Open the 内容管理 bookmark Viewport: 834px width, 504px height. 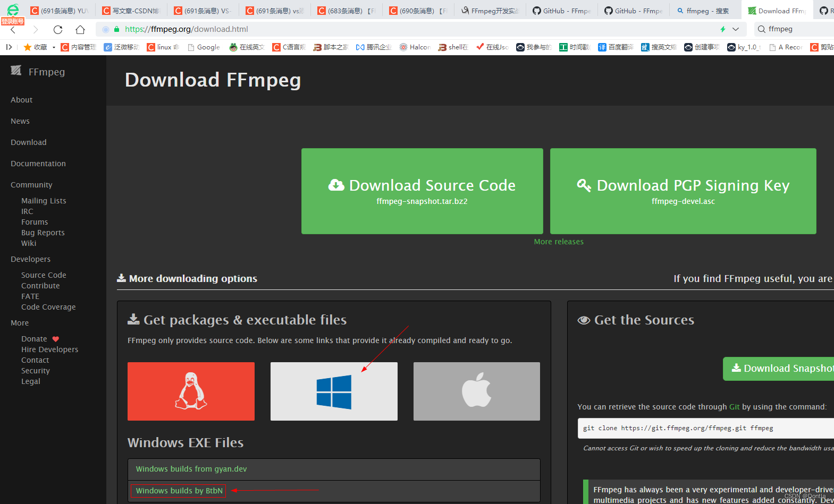pyautogui.click(x=78, y=47)
